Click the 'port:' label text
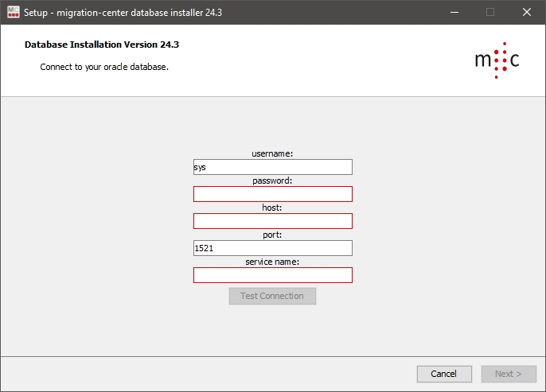 (272, 235)
